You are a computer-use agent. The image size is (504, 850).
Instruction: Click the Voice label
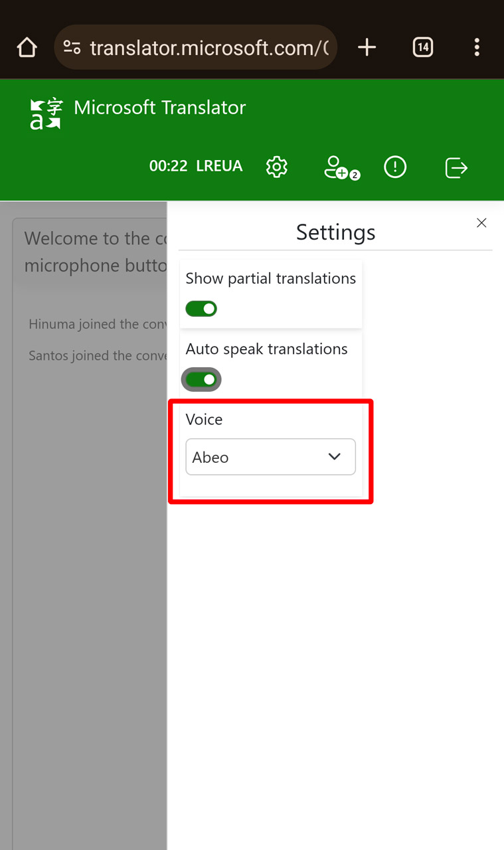click(204, 419)
